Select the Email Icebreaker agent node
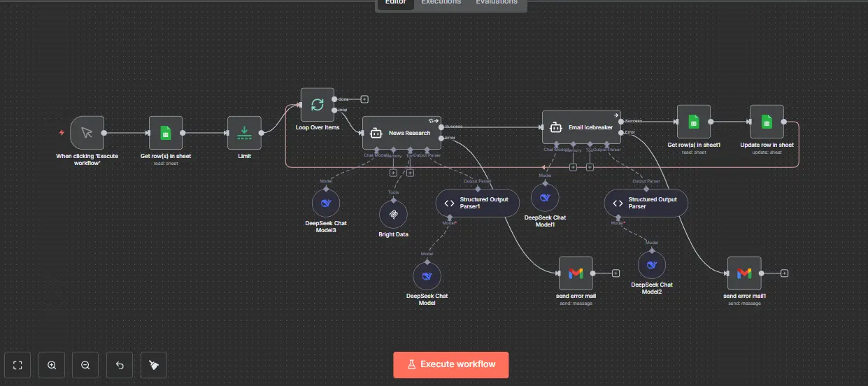868x386 pixels. click(581, 127)
